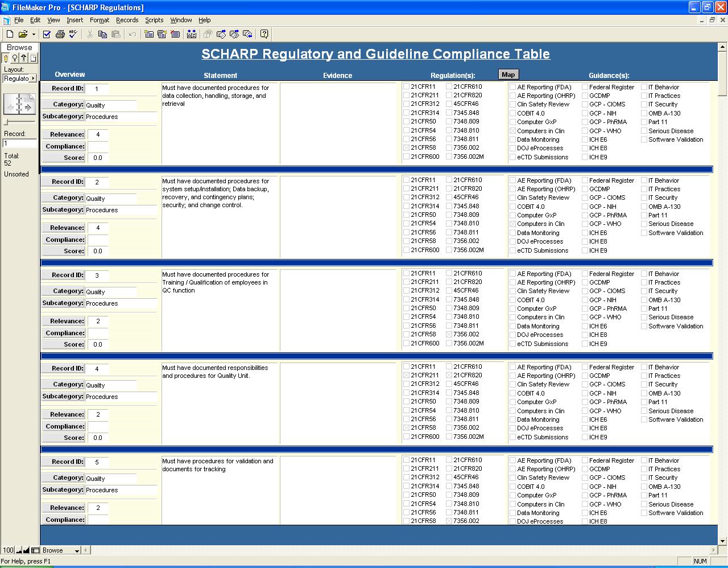Click the zoom in mountain icon

(x=26, y=550)
